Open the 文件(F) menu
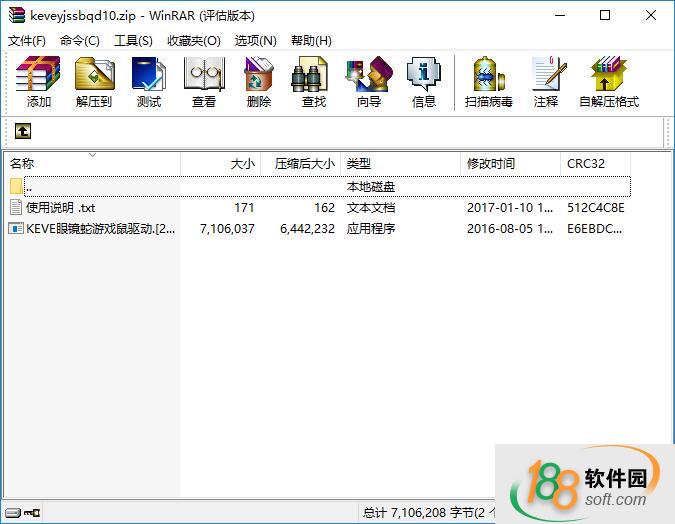675x524 pixels. [x=27, y=40]
